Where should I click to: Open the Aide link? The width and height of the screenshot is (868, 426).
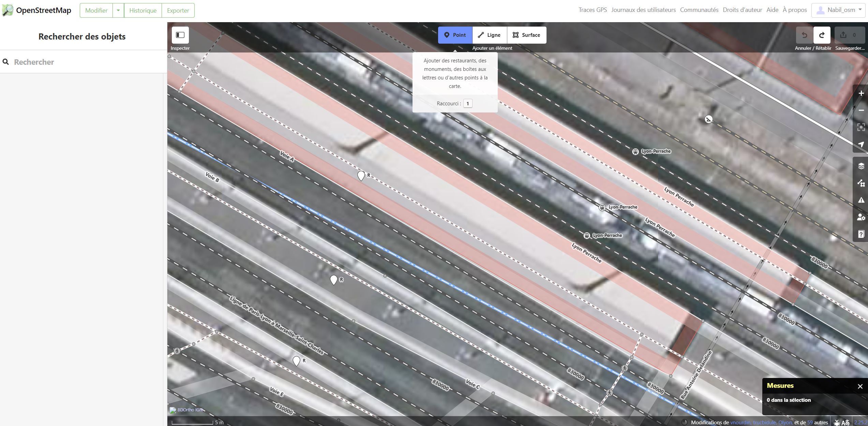point(772,10)
